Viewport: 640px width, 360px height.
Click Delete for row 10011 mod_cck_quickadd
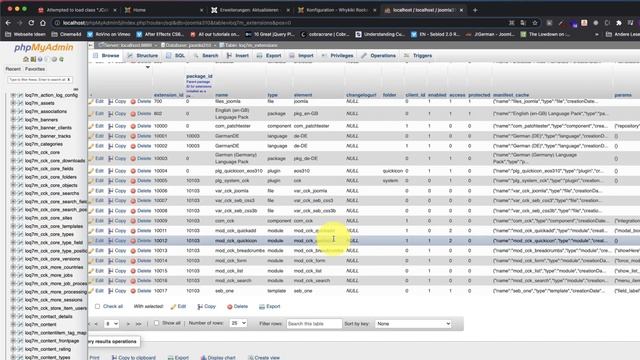click(141, 231)
